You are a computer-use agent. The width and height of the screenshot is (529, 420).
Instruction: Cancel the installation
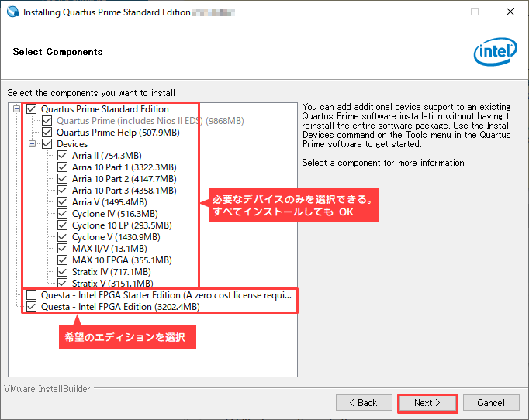491,403
